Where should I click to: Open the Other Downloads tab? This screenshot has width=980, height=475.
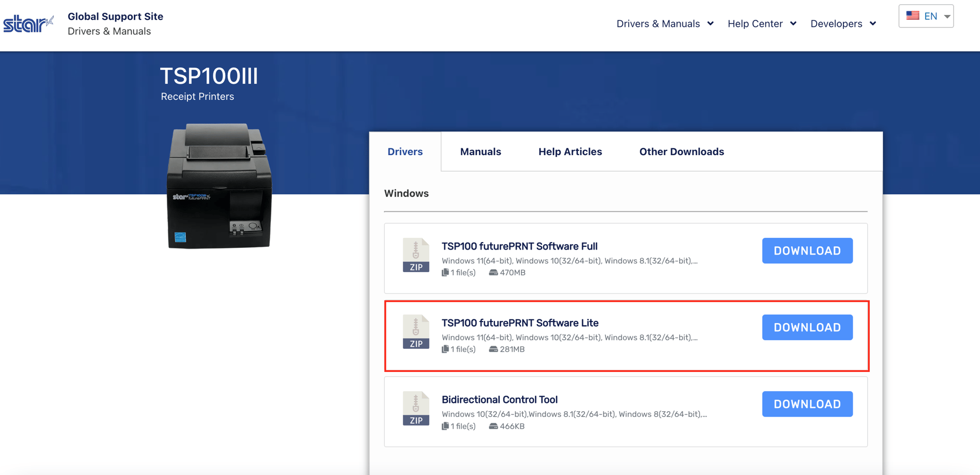click(681, 152)
